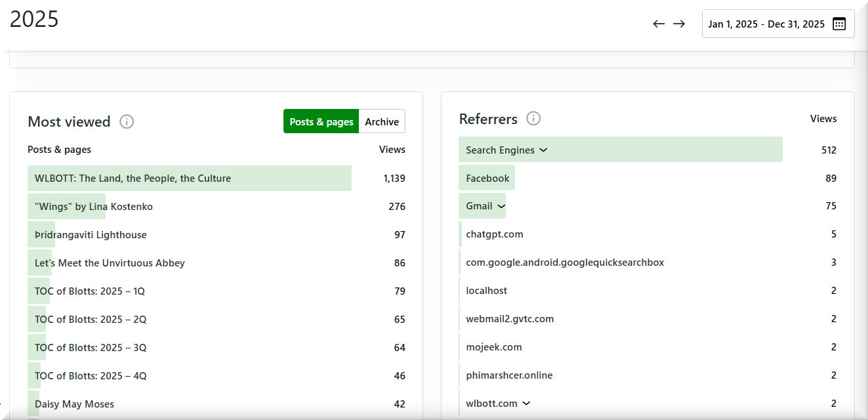Select the Posts & pages toggle

coord(321,121)
